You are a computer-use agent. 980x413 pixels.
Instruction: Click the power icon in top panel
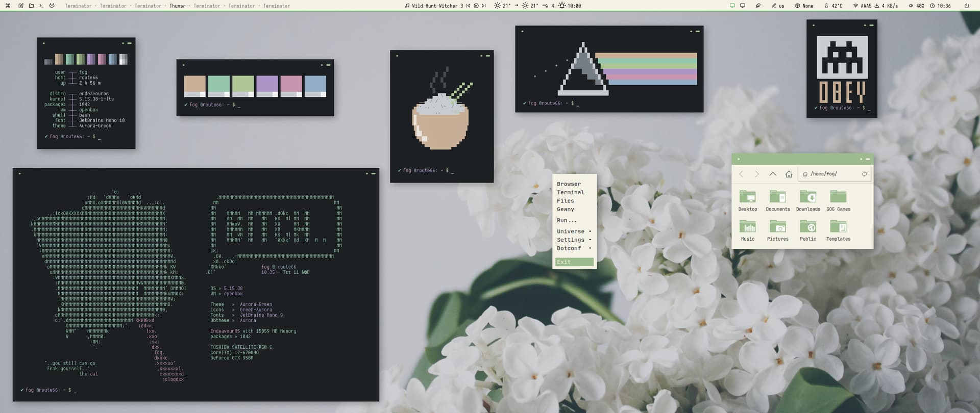966,6
